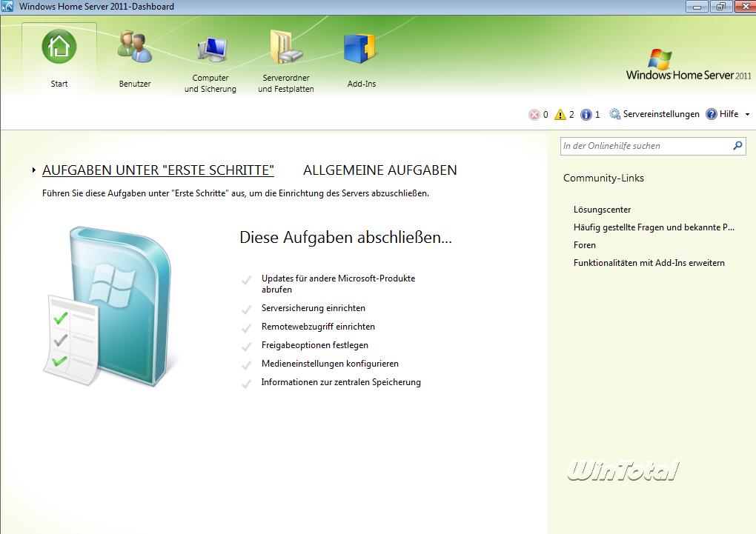Click the Hilfe text button
This screenshot has height=534, width=756.
point(729,114)
